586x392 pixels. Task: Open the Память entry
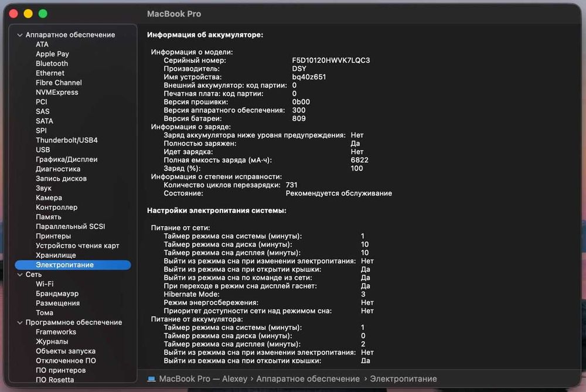(x=49, y=217)
